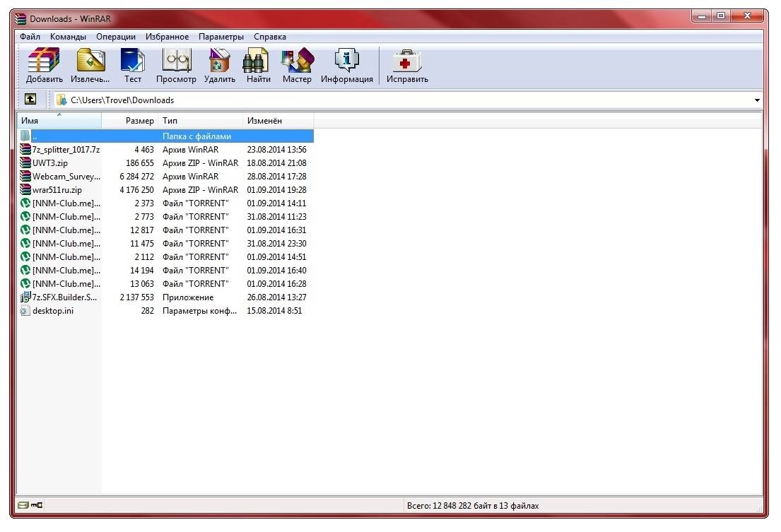
Task: Select [NNM-Club.me] torrent dated 01.09.2014 16:28
Action: 66,284
